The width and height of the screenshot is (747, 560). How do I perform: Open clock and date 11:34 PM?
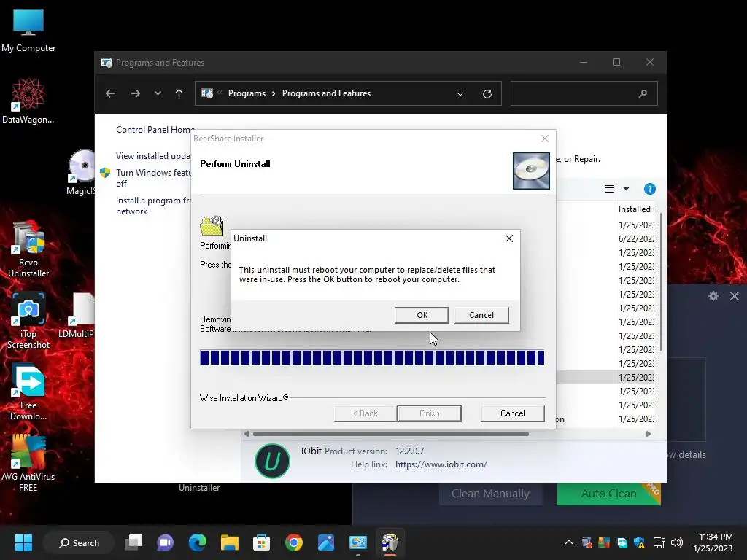point(713,542)
